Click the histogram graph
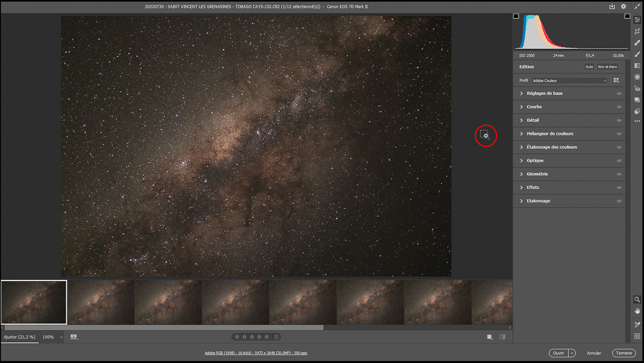Viewport: 644px width, 363px height. [x=571, y=32]
